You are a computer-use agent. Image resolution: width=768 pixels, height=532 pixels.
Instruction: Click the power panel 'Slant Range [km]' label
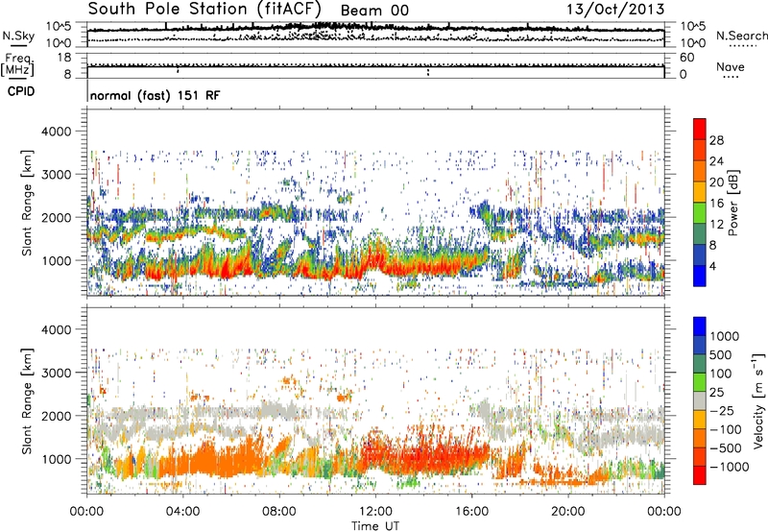click(x=27, y=204)
